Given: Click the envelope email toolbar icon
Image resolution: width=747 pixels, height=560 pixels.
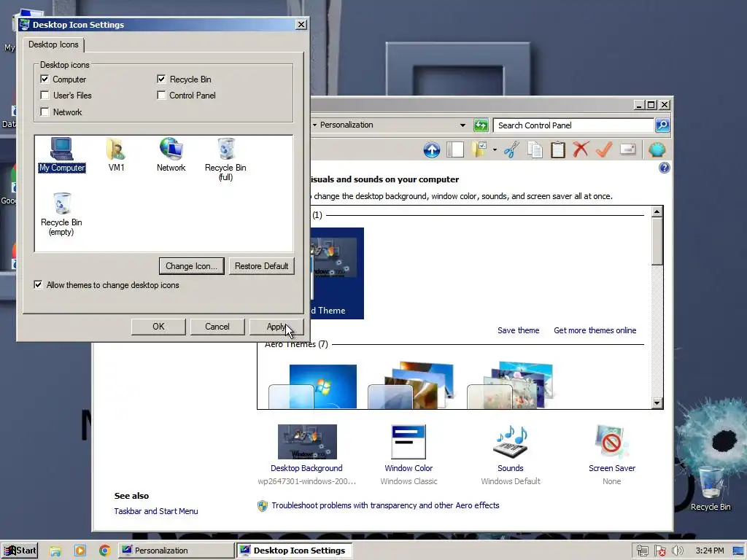Looking at the screenshot, I should pyautogui.click(x=628, y=150).
